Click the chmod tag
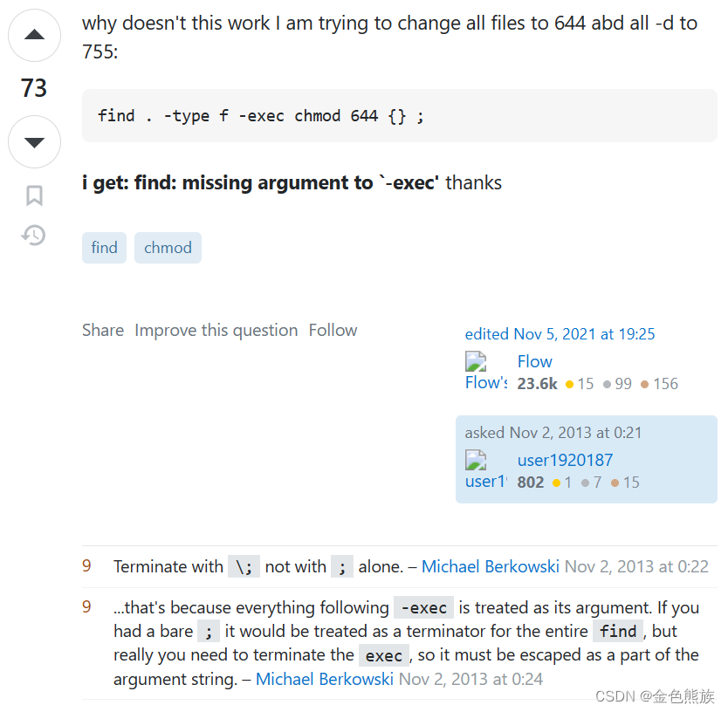Viewport: 728px width, 712px height. click(168, 248)
